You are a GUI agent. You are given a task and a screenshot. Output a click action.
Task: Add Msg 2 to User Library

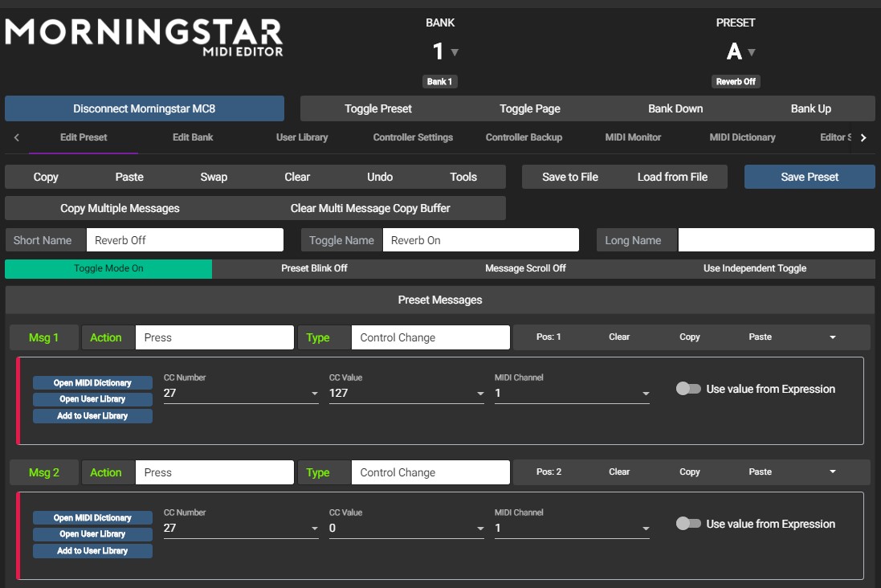92,551
